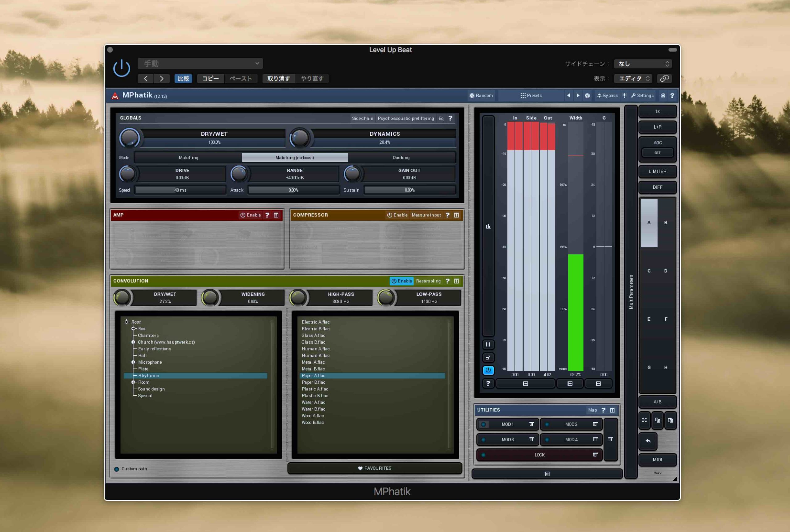
Task: Enable the AMP section
Action: pos(251,215)
